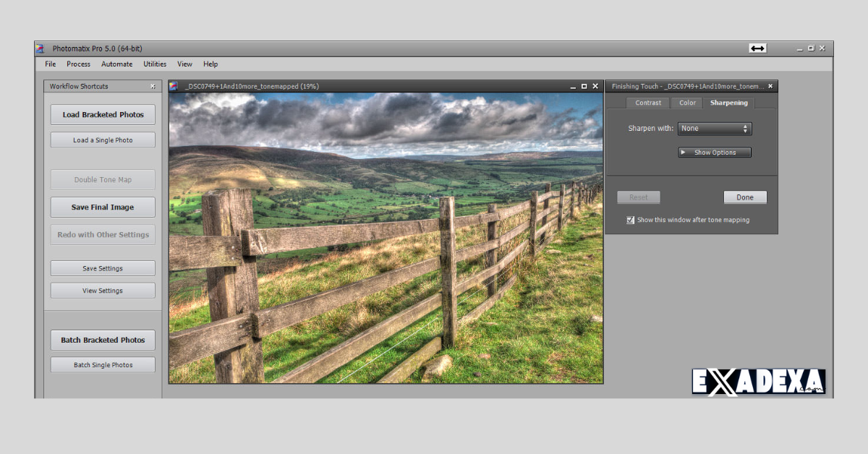
Task: Click Save Final Image
Action: pos(102,207)
